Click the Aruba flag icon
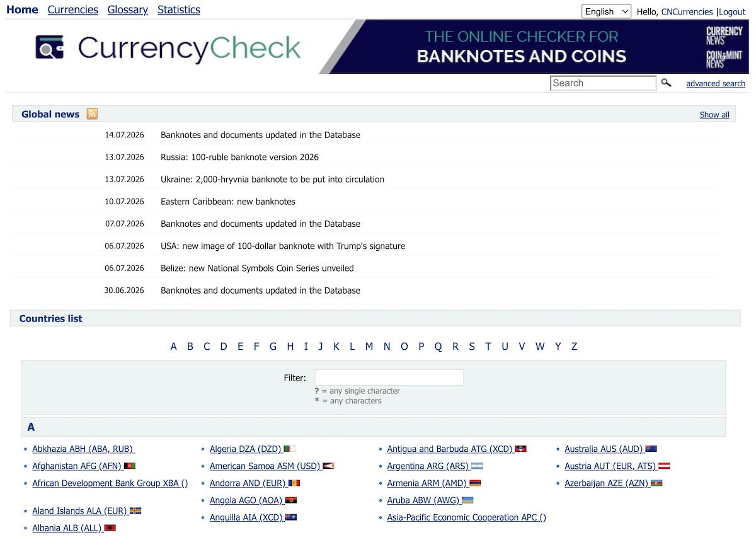The image size is (756, 554). pyautogui.click(x=467, y=500)
